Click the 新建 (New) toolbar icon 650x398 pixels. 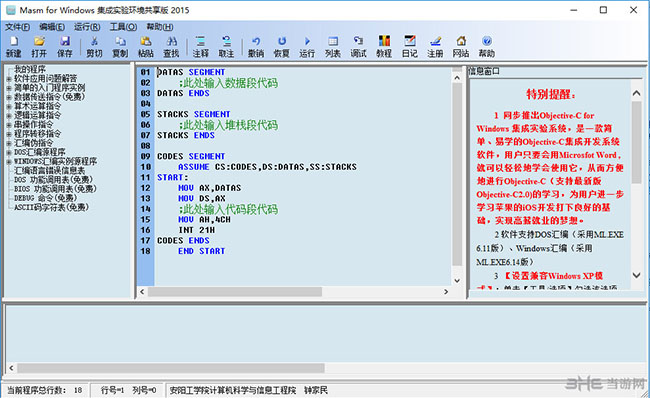(x=14, y=46)
